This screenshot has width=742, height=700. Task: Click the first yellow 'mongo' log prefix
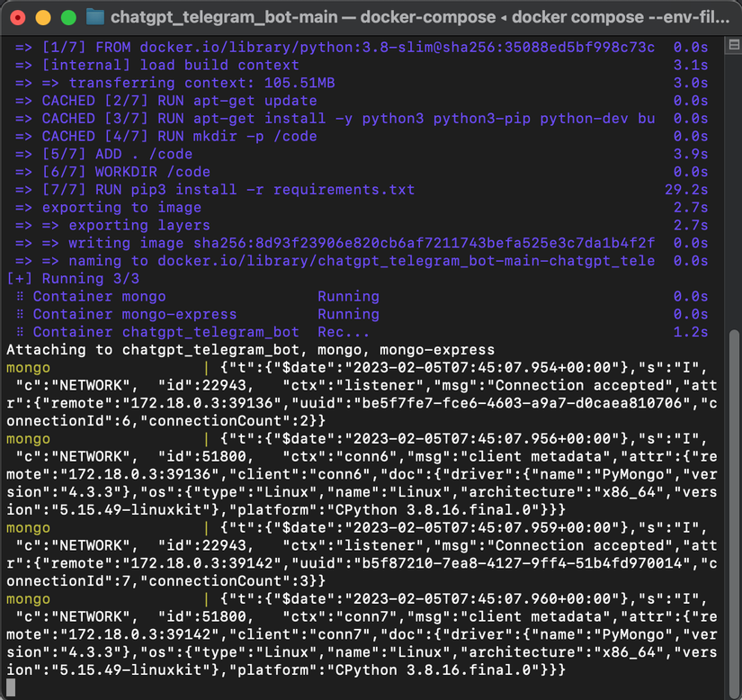click(29, 368)
